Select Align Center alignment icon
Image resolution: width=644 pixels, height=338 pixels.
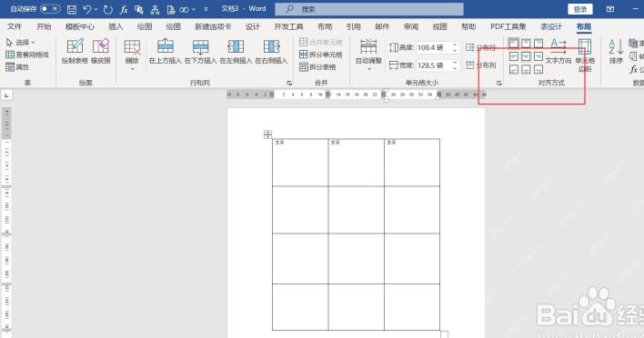[x=526, y=56]
